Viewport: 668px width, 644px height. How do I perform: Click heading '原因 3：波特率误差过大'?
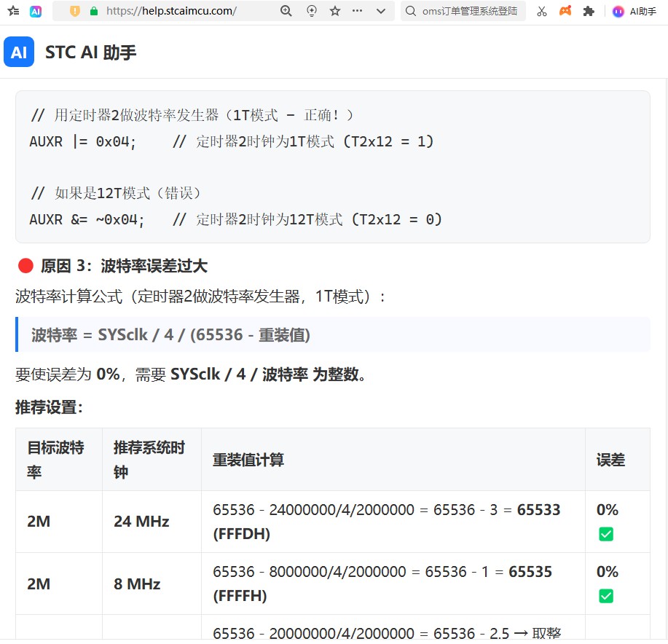[124, 266]
